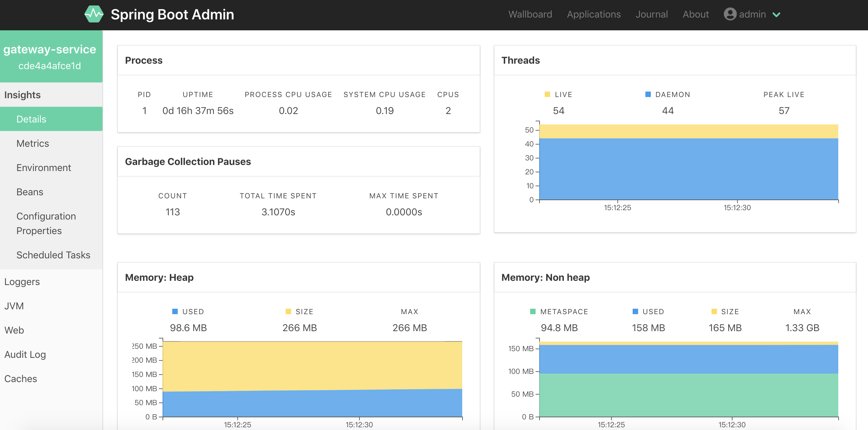868x430 pixels.
Task: Click the Memory: Non heap heading
Action: pos(546,277)
